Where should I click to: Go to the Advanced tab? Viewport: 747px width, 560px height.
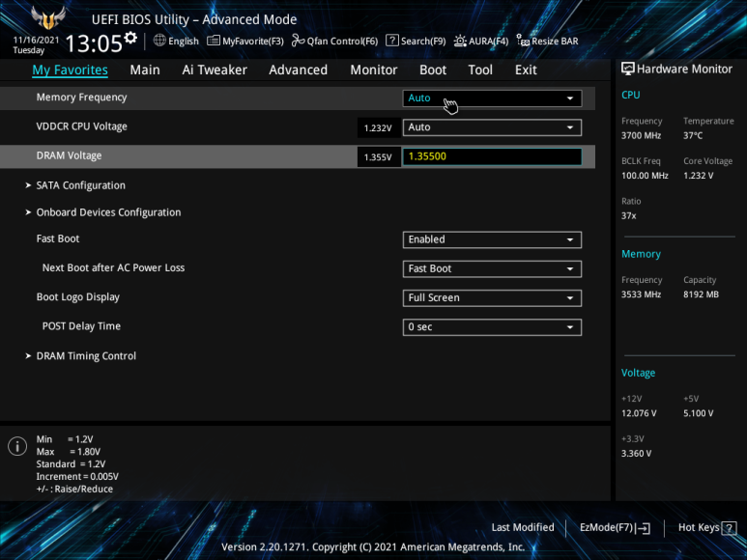[299, 70]
